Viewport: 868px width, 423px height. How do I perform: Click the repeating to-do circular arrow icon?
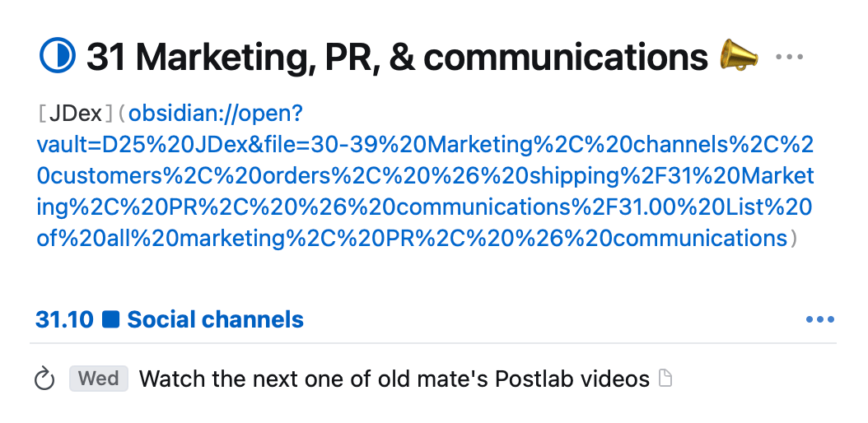click(x=44, y=379)
